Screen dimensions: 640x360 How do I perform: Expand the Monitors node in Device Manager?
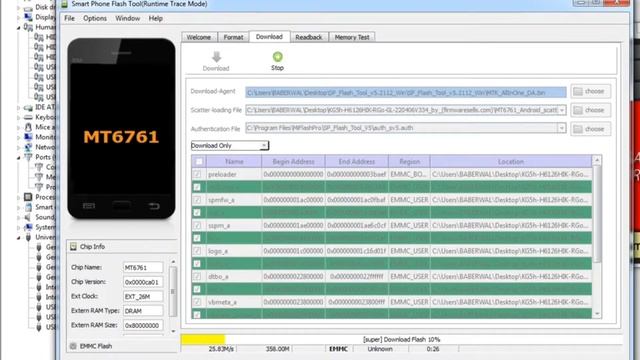tap(18, 137)
